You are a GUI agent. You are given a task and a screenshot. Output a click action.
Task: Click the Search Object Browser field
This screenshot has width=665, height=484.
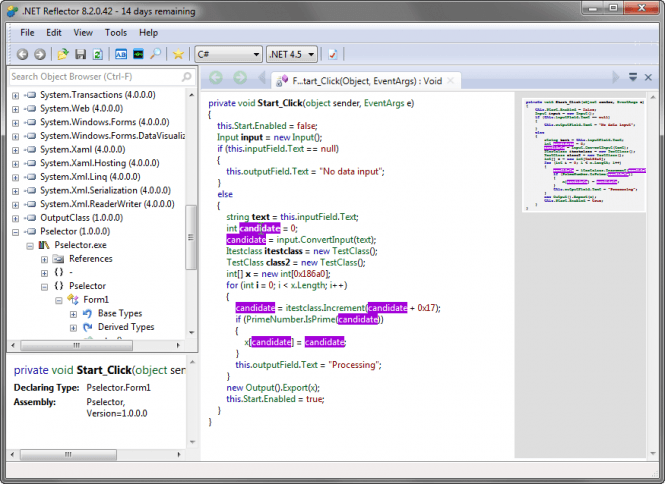pyautogui.click(x=102, y=77)
